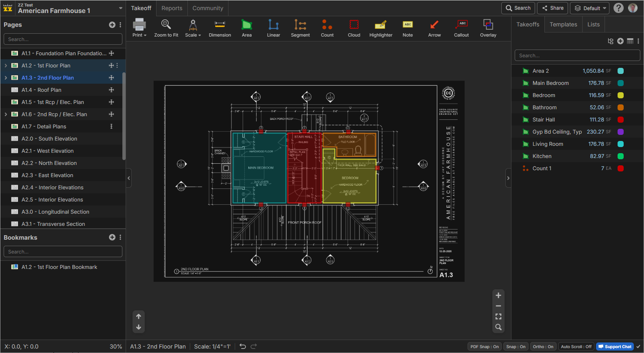Image resolution: width=644 pixels, height=353 pixels.
Task: Click the Share button
Action: [552, 8]
